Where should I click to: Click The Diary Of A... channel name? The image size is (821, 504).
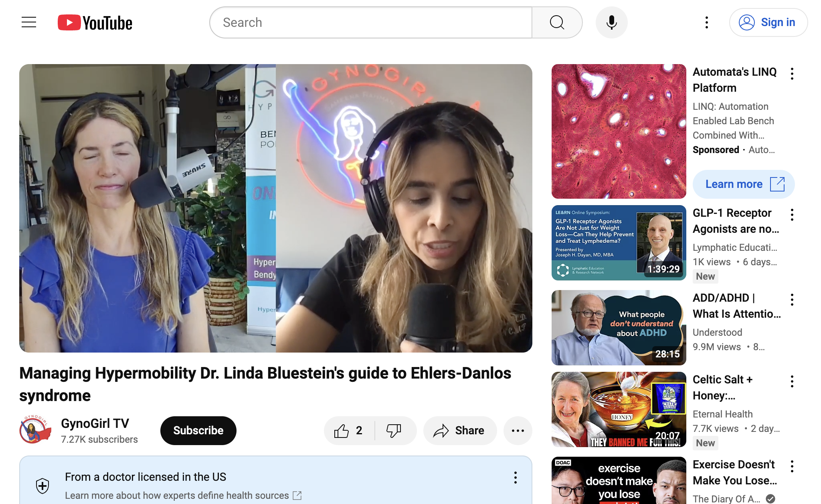(x=726, y=499)
